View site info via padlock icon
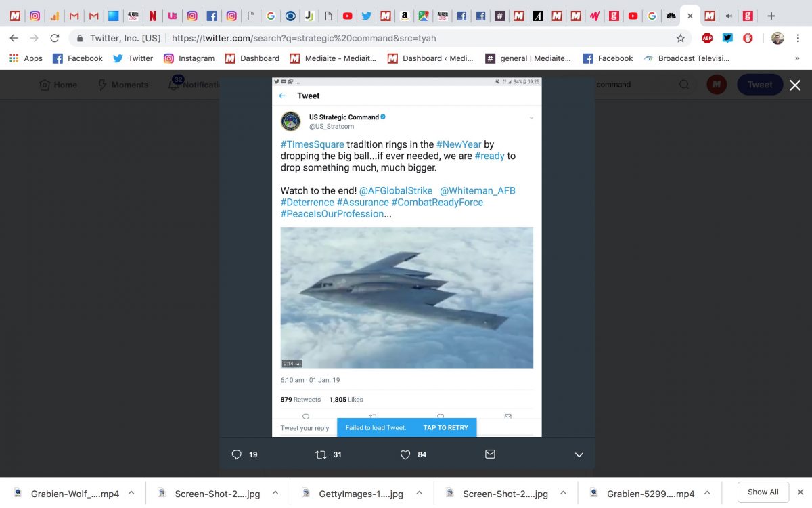Viewport: 812px width, 508px height. pos(80,39)
